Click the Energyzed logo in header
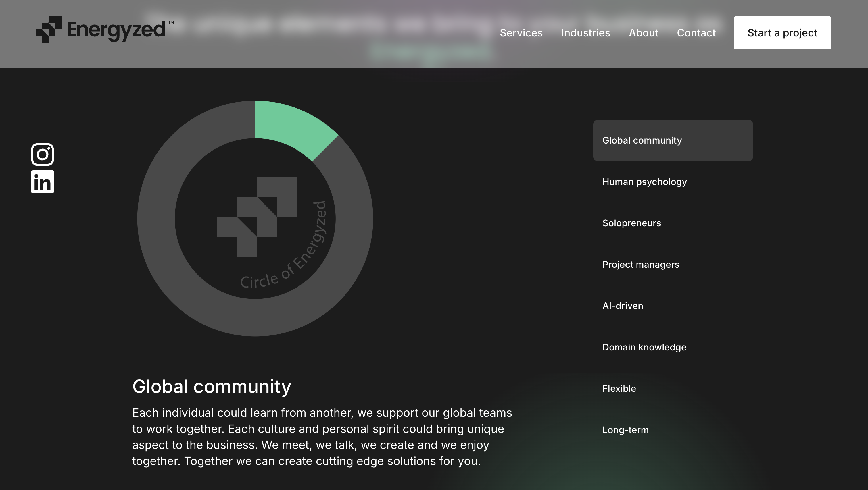Viewport: 868px width, 490px height. point(104,30)
